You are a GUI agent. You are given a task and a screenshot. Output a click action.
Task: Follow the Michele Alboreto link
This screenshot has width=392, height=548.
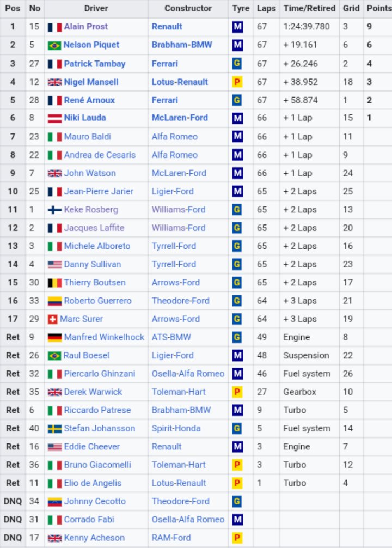point(97,246)
